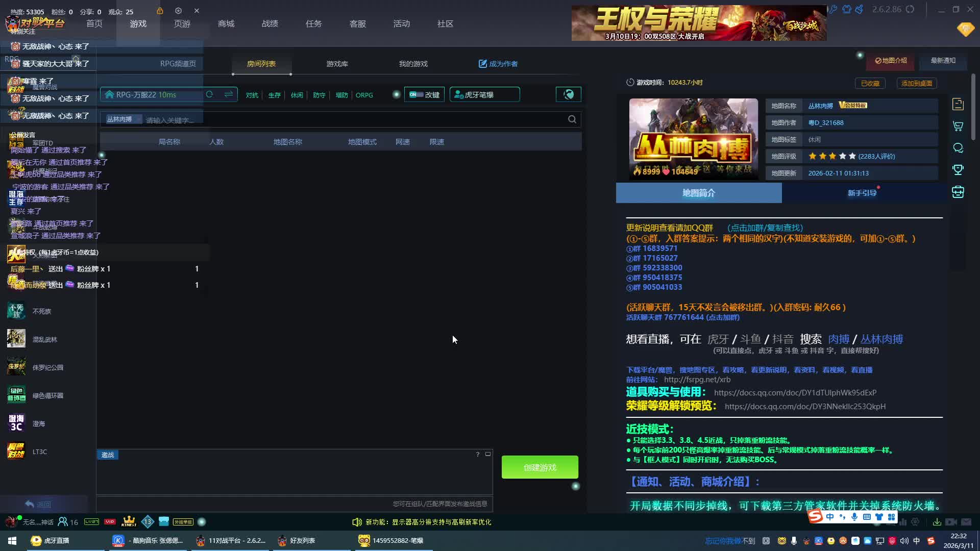This screenshot has width=980, height=551.
Task: Click the server refresh icon
Action: point(209,94)
